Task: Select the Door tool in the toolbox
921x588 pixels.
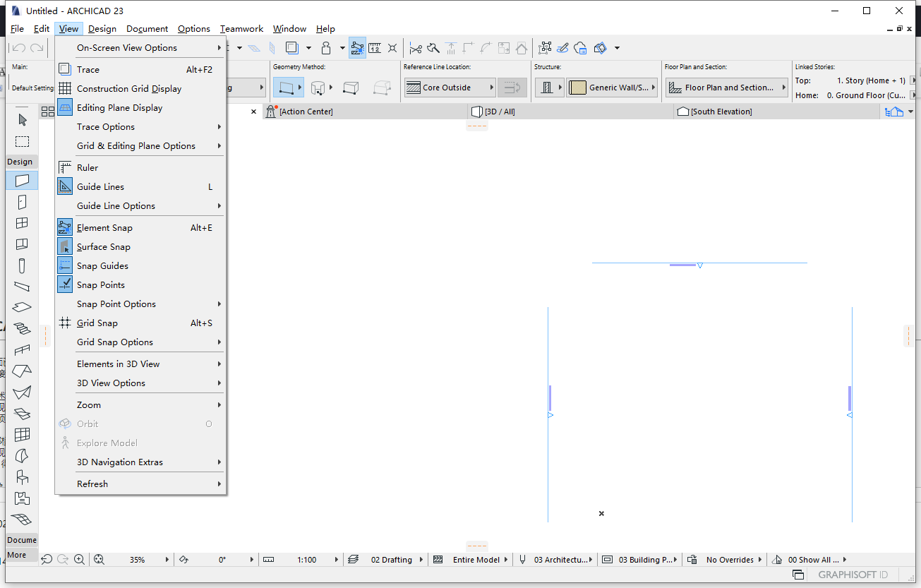Action: coord(22,201)
